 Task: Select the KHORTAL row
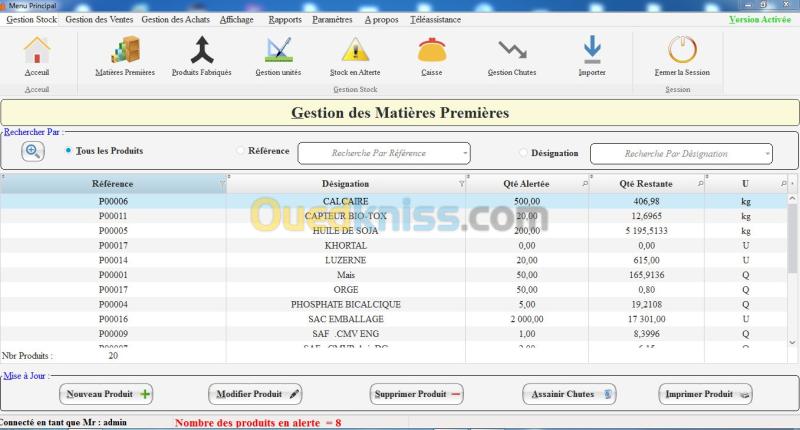tap(394, 246)
